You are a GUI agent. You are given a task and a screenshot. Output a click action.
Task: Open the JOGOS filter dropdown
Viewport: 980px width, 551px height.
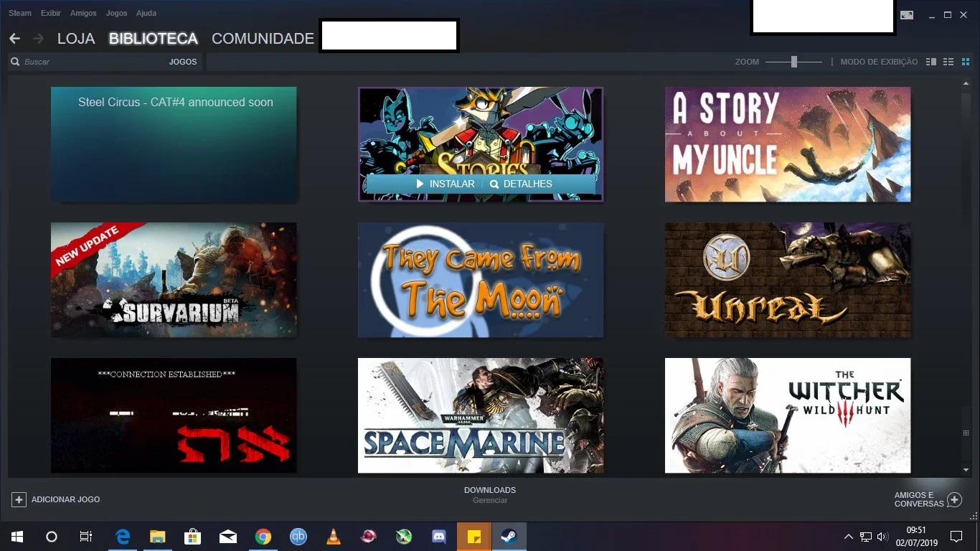click(183, 62)
